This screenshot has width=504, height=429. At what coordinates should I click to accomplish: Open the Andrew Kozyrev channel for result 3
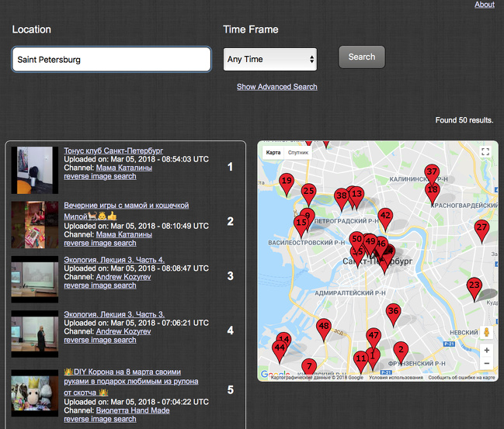[x=123, y=276]
